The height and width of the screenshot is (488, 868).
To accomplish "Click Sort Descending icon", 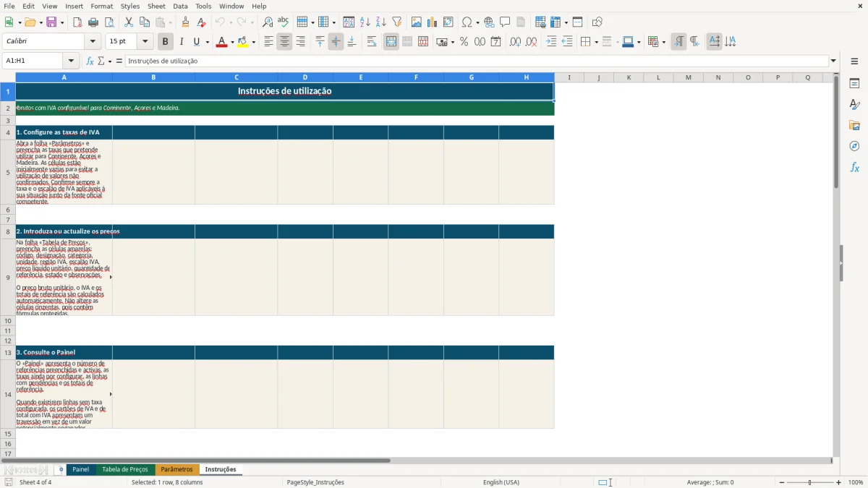I will (x=381, y=22).
